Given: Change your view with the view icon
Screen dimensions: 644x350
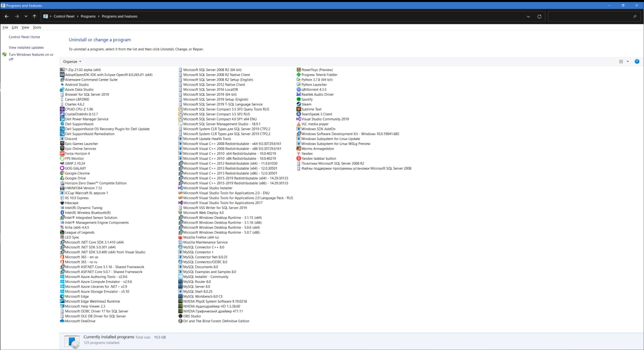Looking at the screenshot, I should click(x=621, y=61).
